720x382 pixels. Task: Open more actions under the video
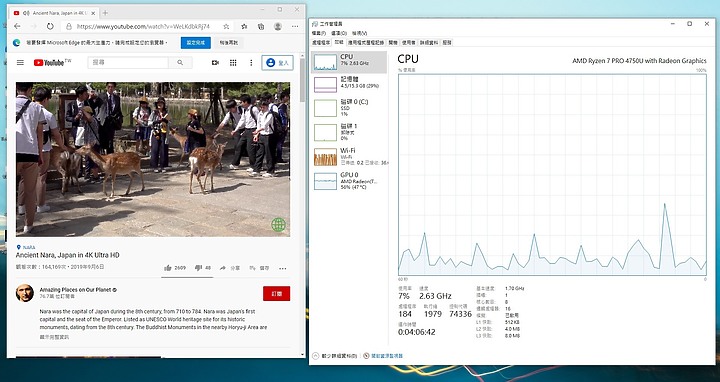(x=283, y=268)
